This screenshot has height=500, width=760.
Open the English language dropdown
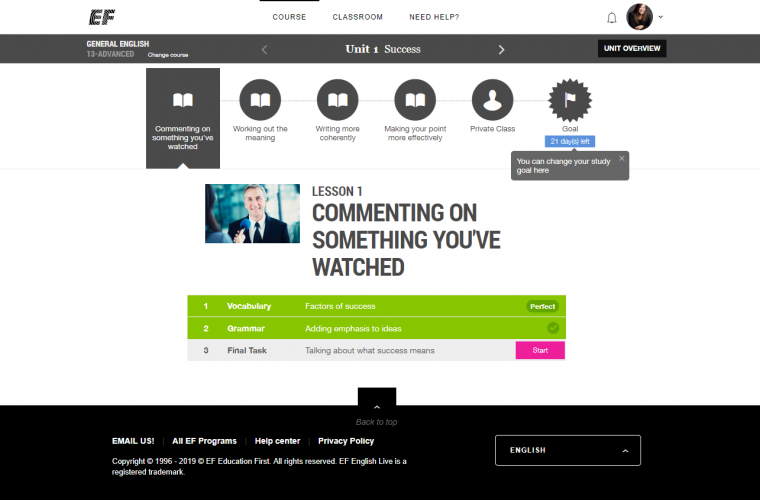pos(568,450)
